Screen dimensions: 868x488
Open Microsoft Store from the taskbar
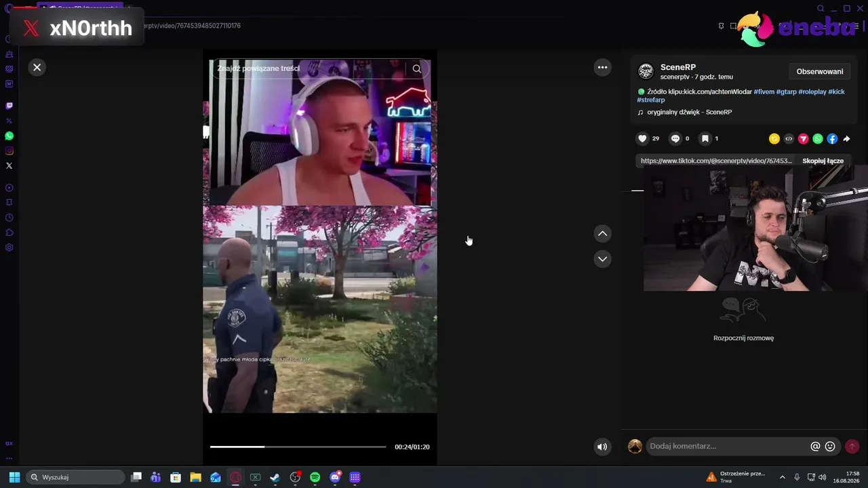(176, 477)
